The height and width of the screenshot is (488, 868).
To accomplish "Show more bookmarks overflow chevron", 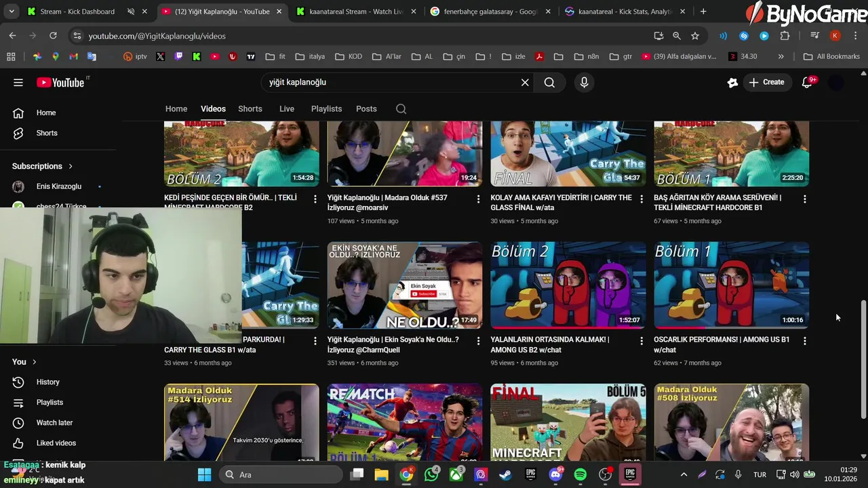I will pyautogui.click(x=781, y=57).
